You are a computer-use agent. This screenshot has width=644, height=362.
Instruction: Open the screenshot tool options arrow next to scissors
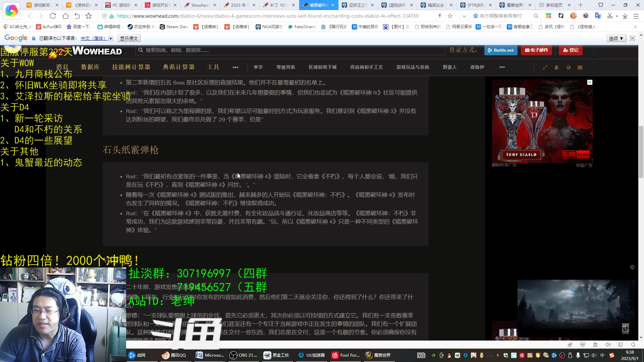coord(617,16)
